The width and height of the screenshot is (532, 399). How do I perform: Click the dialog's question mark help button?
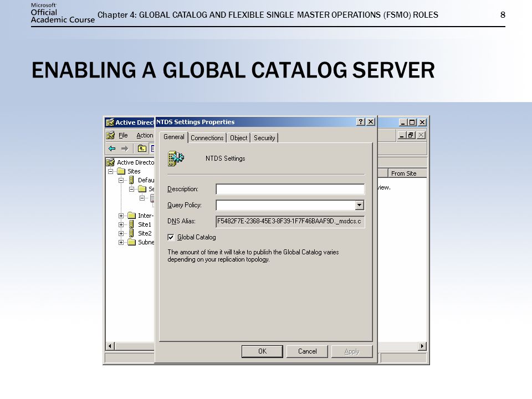pyautogui.click(x=361, y=122)
